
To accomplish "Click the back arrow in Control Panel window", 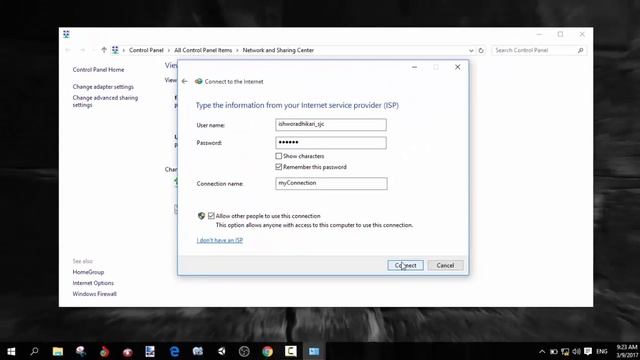I will 68,50.
